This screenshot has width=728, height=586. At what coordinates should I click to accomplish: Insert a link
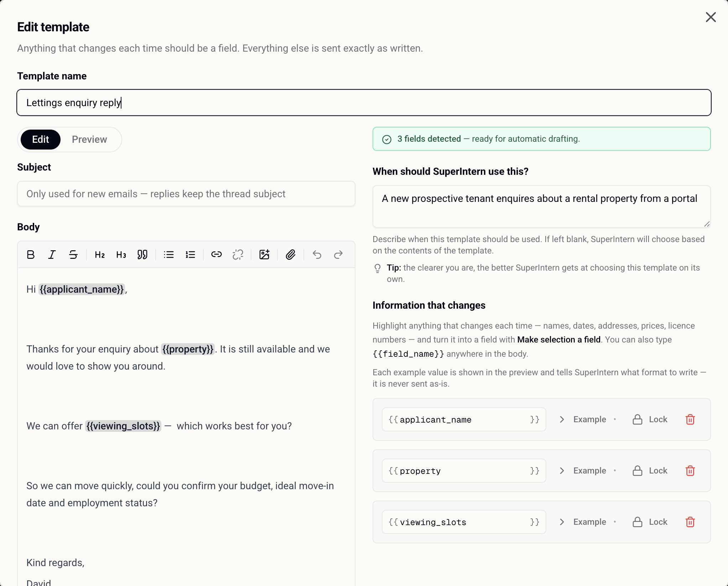pyautogui.click(x=217, y=255)
